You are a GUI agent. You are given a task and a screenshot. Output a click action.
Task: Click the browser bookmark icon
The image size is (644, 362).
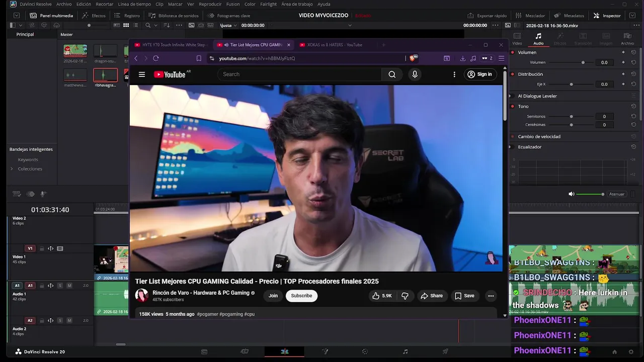pyautogui.click(x=199, y=58)
